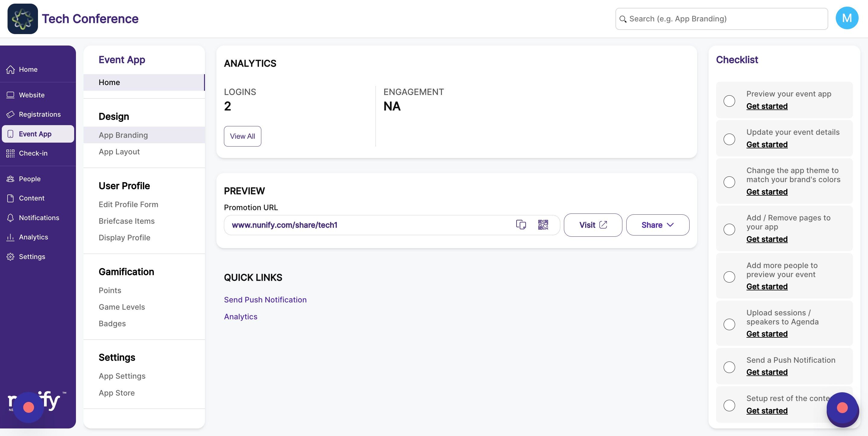Open the People section icon
Image resolution: width=868 pixels, height=436 pixels.
point(11,179)
